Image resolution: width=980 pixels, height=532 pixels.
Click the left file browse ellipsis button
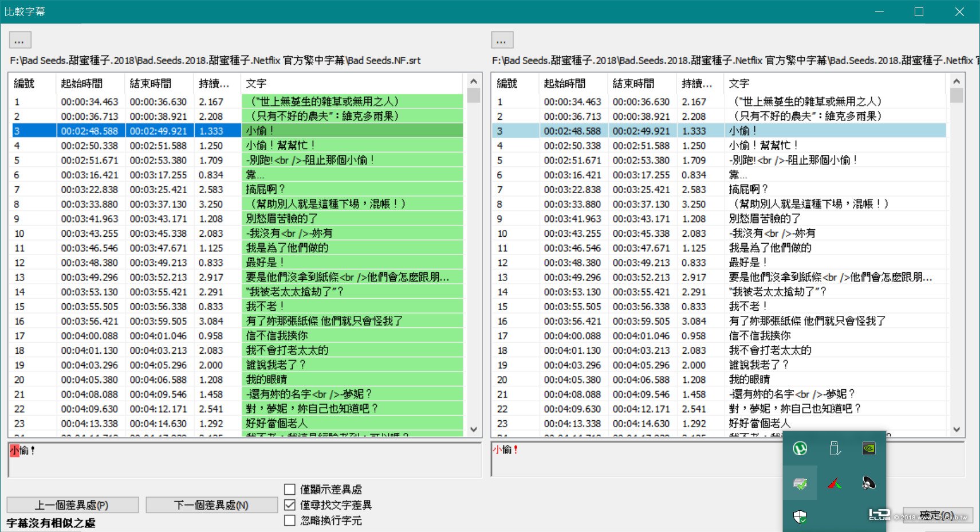(20, 40)
